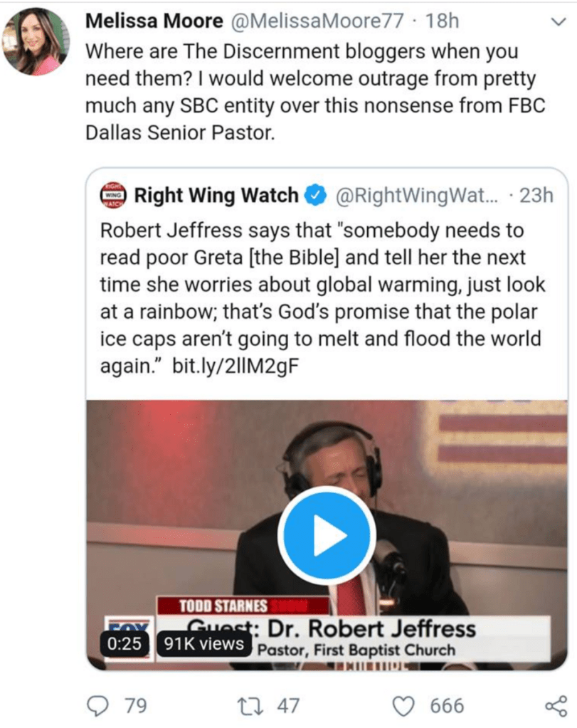Click the blue verified badge
The width and height of the screenshot is (577, 728).
click(x=315, y=195)
